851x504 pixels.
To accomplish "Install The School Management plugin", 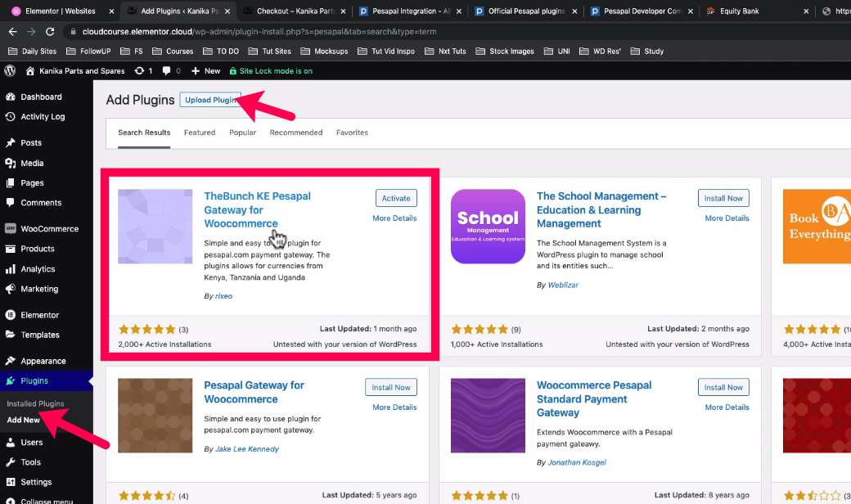I will tap(723, 198).
